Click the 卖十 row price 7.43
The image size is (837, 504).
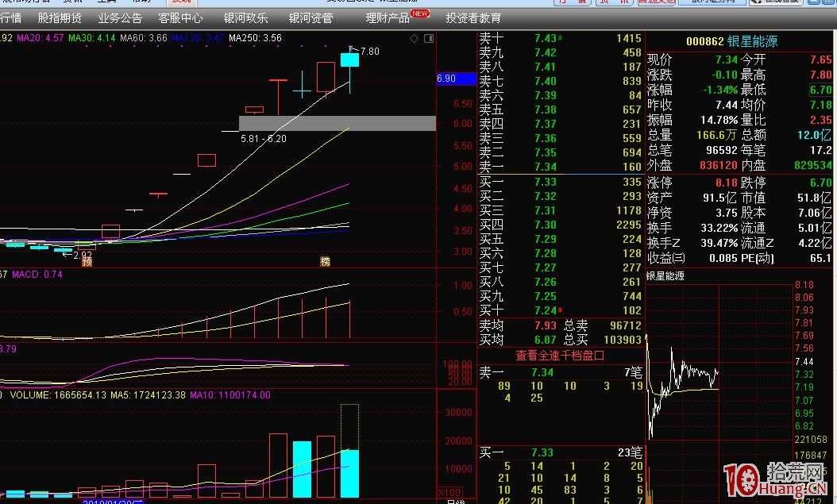tap(546, 38)
